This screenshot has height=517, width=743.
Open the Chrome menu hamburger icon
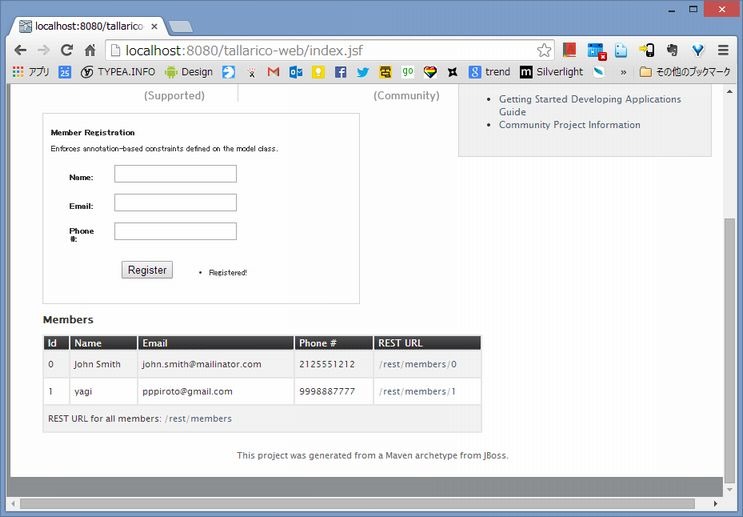coord(724,50)
